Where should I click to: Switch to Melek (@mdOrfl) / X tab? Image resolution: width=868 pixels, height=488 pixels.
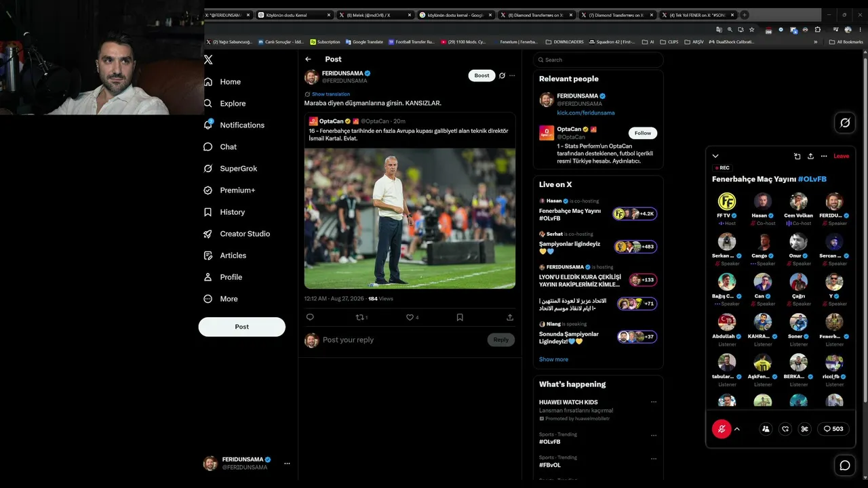[x=376, y=15]
